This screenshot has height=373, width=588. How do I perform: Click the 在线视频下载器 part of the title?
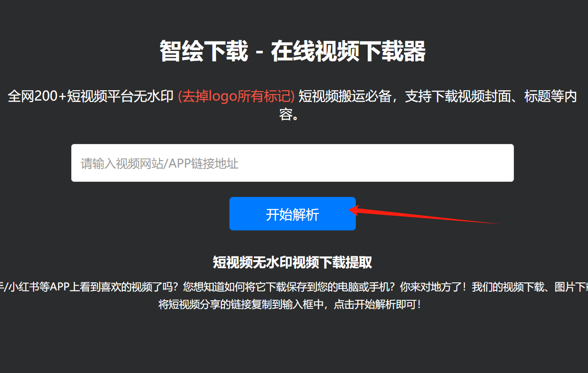pos(348,51)
